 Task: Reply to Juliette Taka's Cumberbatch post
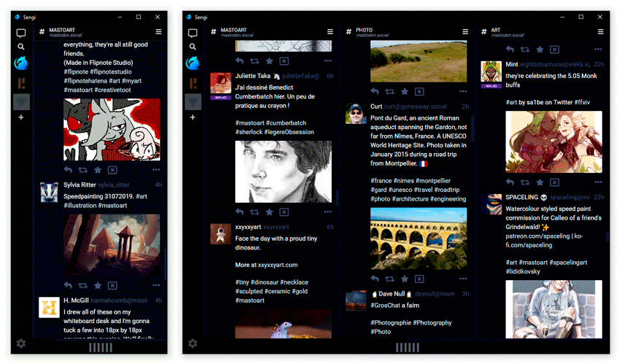pos(240,212)
